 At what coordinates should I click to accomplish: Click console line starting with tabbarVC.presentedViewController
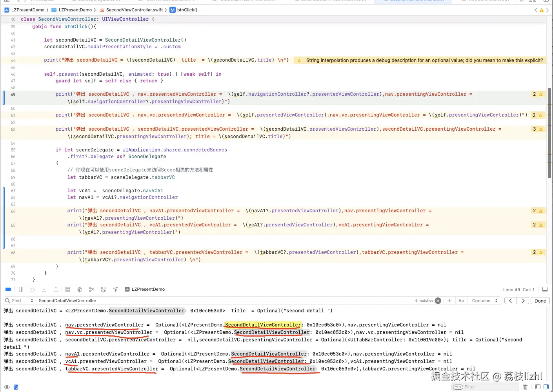coord(239,369)
